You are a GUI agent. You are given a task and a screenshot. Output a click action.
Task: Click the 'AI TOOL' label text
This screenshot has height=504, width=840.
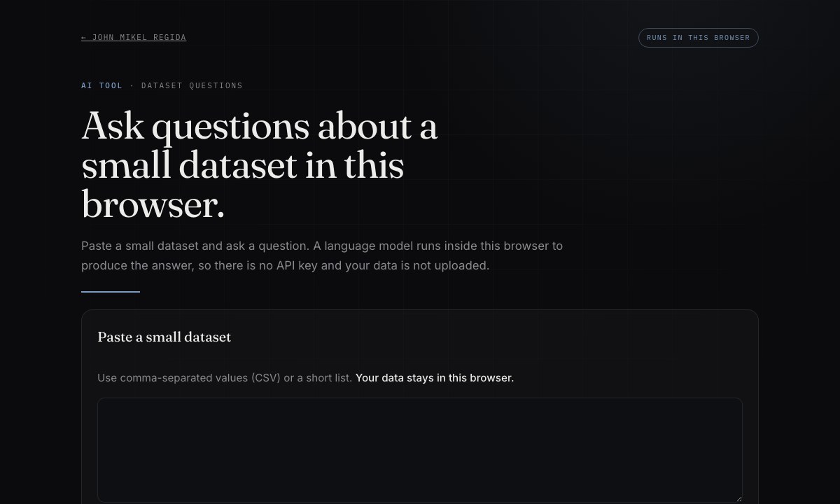tap(101, 85)
